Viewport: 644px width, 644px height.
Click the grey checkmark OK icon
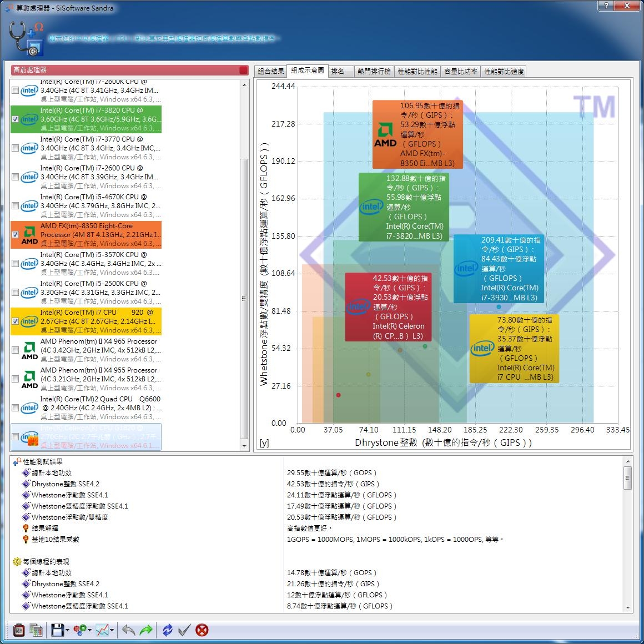click(184, 630)
